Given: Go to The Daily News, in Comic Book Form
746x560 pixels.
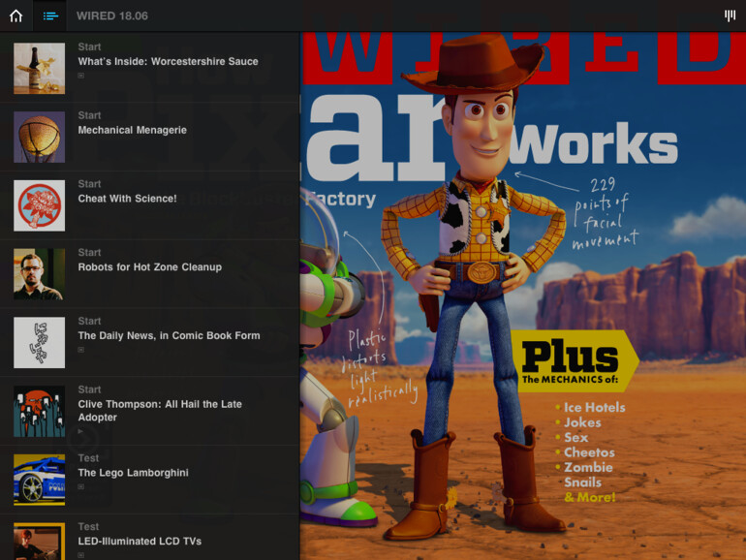Looking at the screenshot, I should coord(169,335).
